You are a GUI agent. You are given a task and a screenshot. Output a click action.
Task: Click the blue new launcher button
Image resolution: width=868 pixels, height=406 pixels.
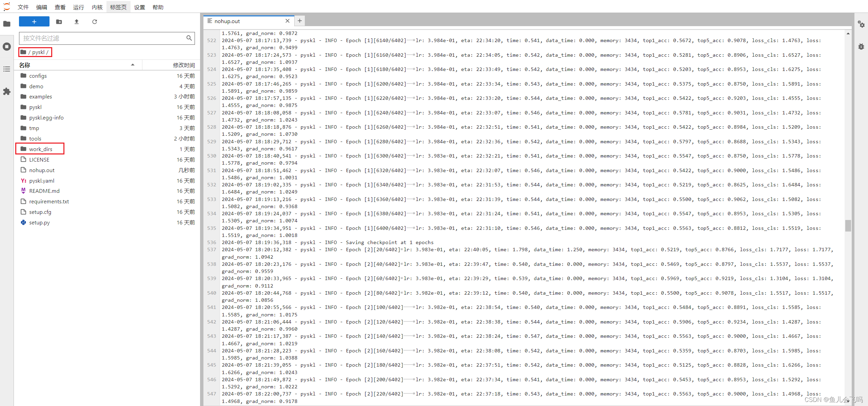click(x=34, y=21)
